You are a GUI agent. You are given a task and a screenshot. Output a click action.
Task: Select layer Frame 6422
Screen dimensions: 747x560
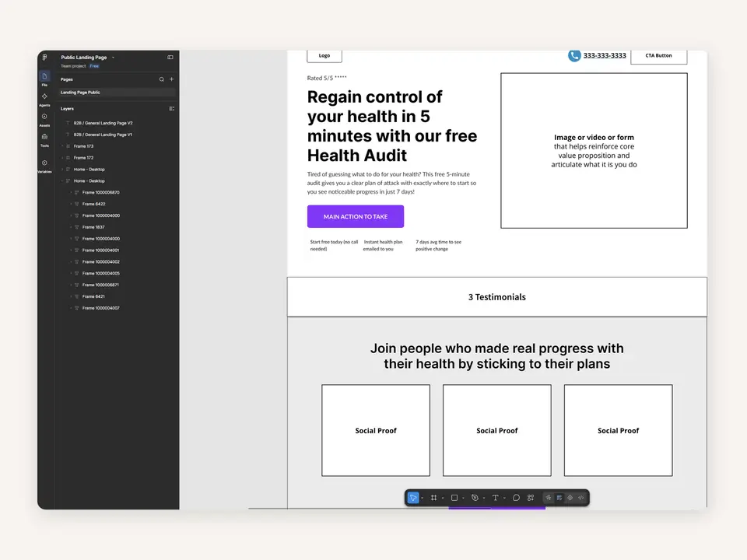(x=93, y=204)
